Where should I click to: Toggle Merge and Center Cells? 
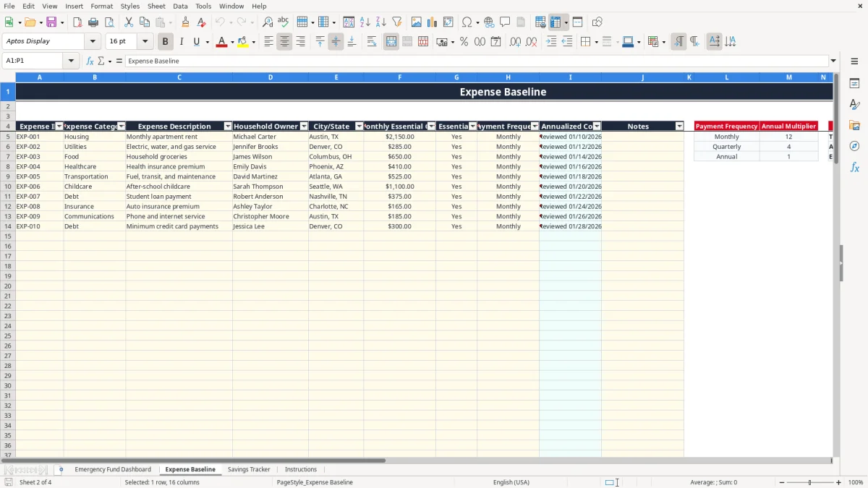coord(391,42)
